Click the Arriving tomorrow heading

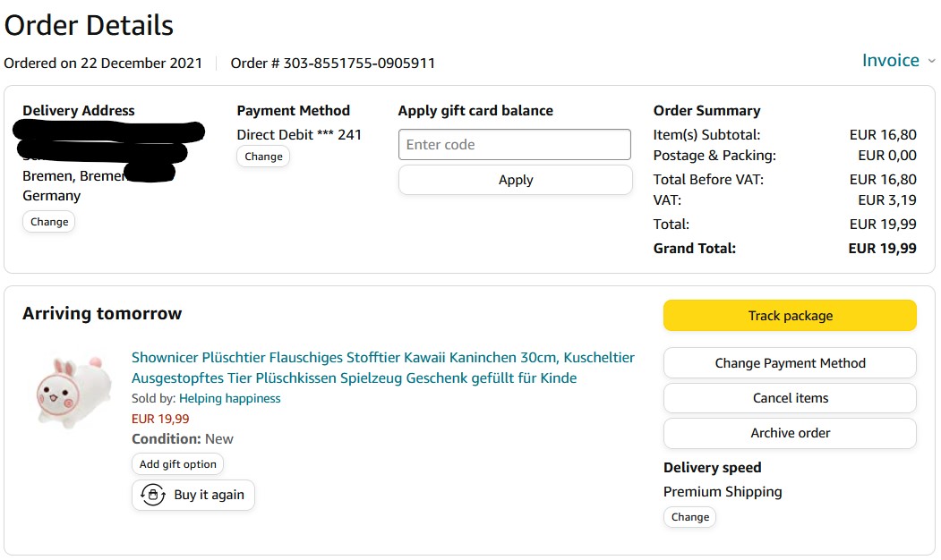pos(102,314)
